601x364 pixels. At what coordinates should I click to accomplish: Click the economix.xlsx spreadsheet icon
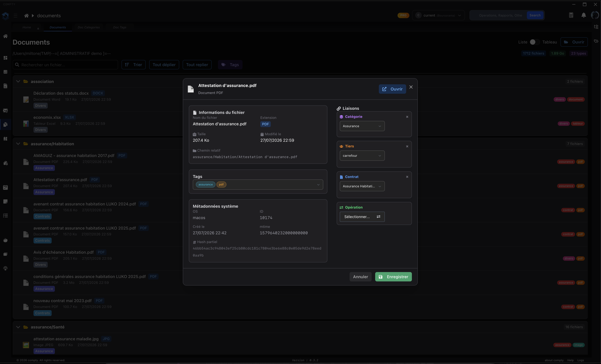point(26,124)
